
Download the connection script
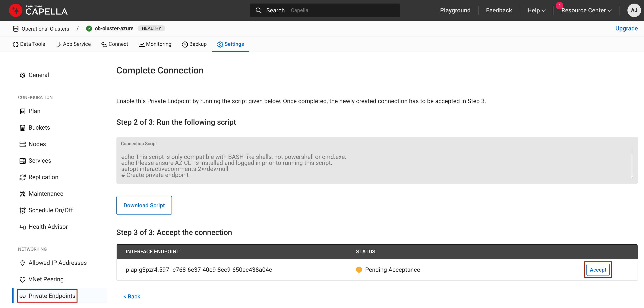coord(144,205)
